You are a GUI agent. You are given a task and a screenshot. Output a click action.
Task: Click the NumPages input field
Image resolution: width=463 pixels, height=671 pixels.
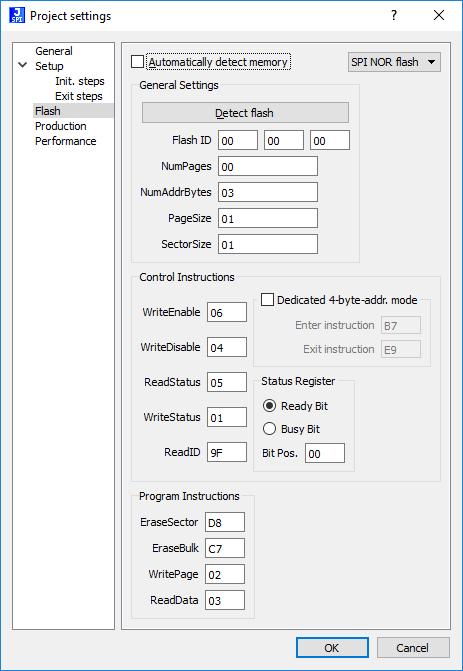coord(268,166)
